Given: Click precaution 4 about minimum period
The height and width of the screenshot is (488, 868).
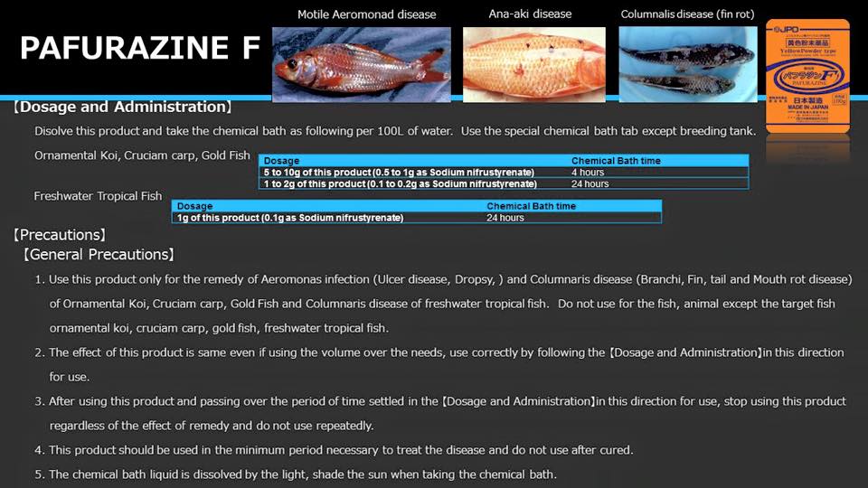Looking at the screenshot, I should point(334,450).
